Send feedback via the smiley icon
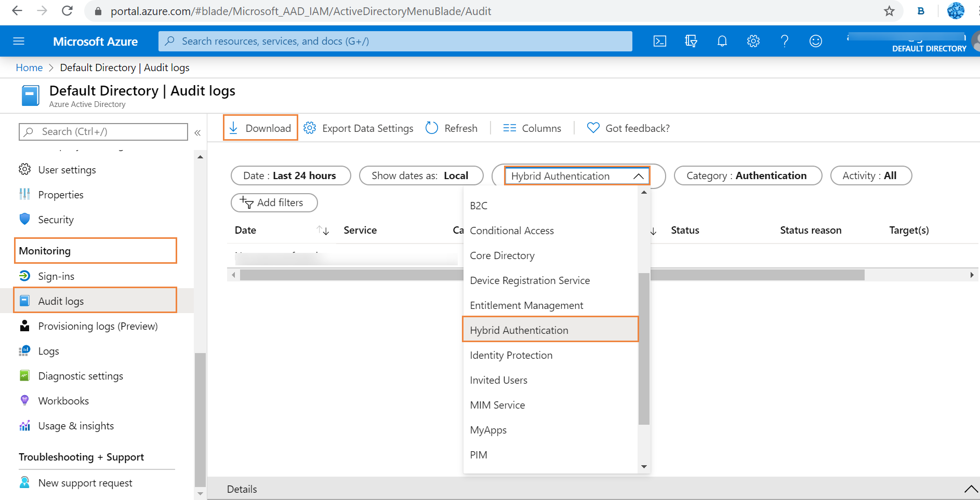980x500 pixels. [x=815, y=41]
